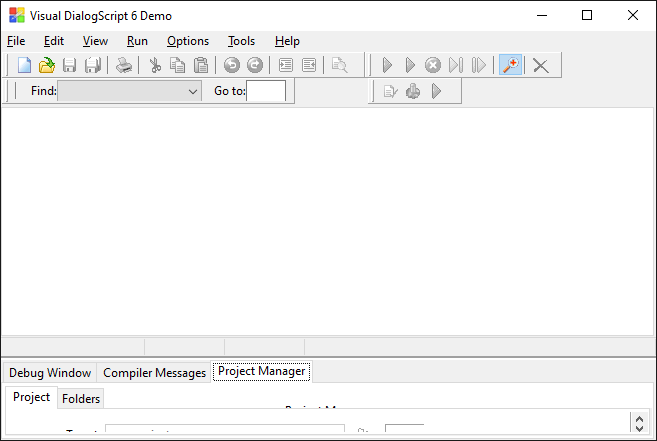This screenshot has height=441, width=657.
Task: Open the View menu
Action: pyautogui.click(x=95, y=41)
